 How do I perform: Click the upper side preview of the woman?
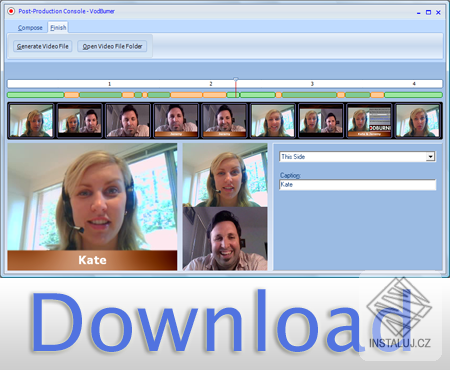(x=225, y=175)
